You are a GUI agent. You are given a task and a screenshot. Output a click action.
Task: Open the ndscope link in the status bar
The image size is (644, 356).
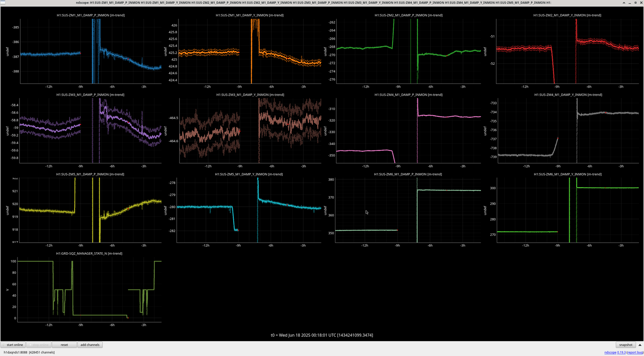(610, 352)
